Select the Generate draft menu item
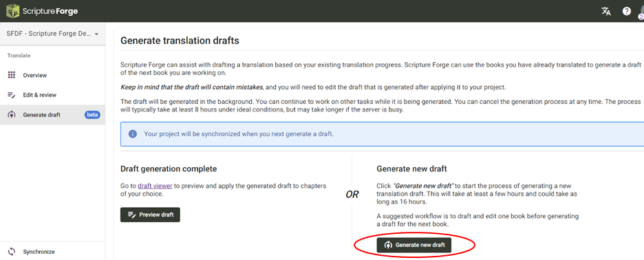 (x=52, y=115)
